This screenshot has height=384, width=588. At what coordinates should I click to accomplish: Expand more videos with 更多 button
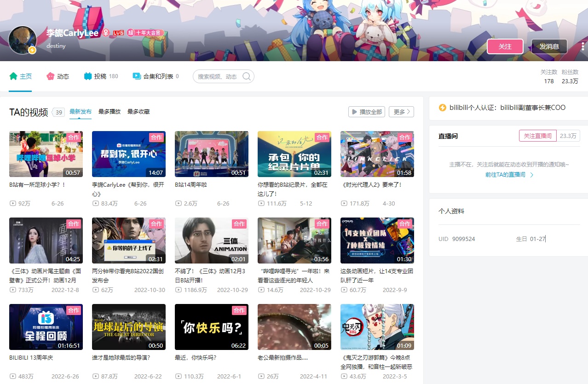pyautogui.click(x=401, y=112)
